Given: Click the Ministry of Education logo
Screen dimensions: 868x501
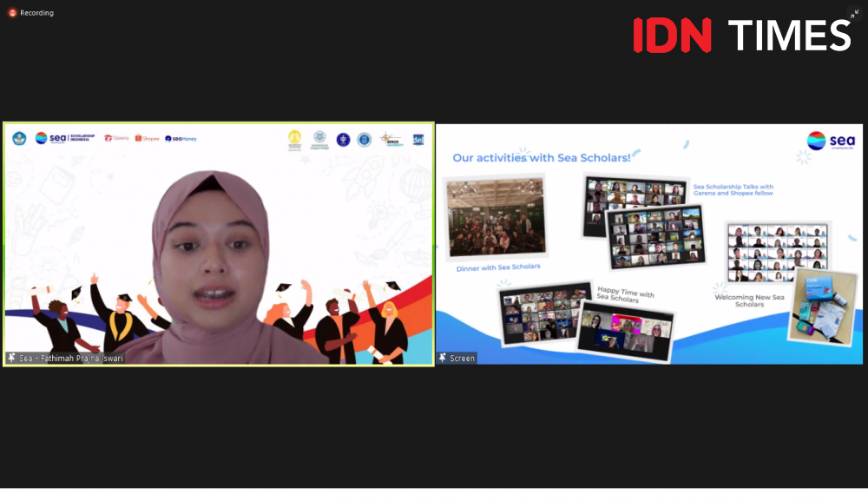Looking at the screenshot, I should point(19,136).
